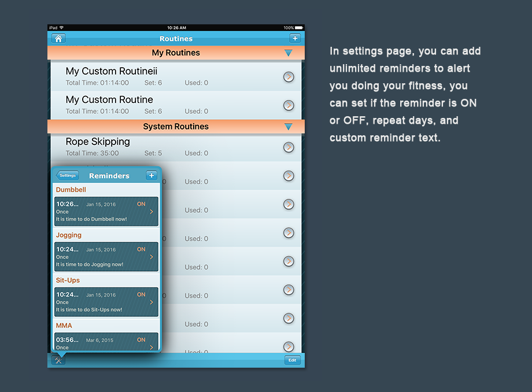Toggle the Dumbbell reminder ON status

tap(141, 204)
